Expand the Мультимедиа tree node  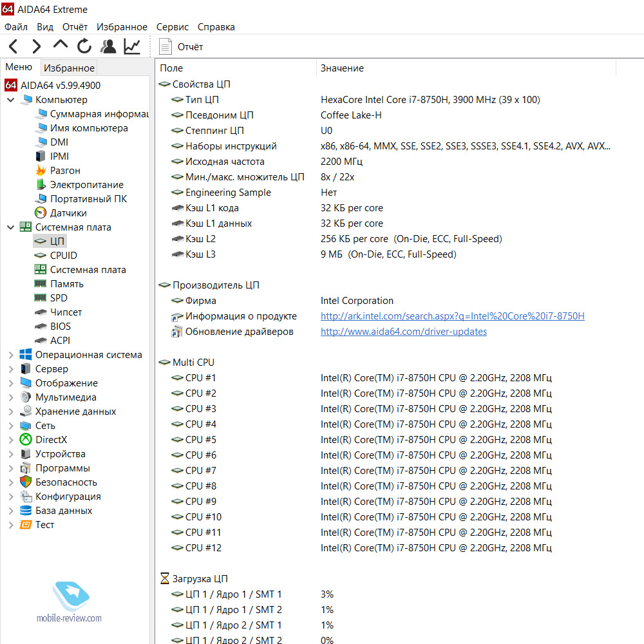point(11,397)
